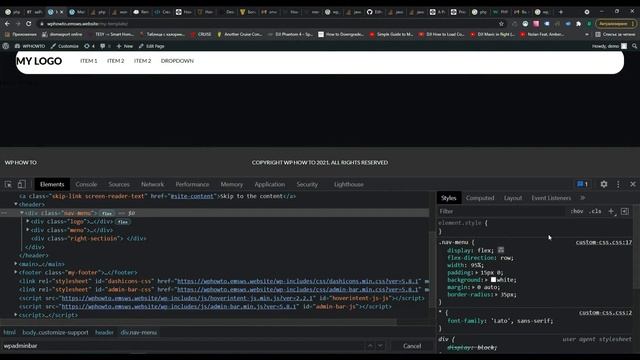
Task: Expand the border-radius shorthand value
Action: coord(497,294)
